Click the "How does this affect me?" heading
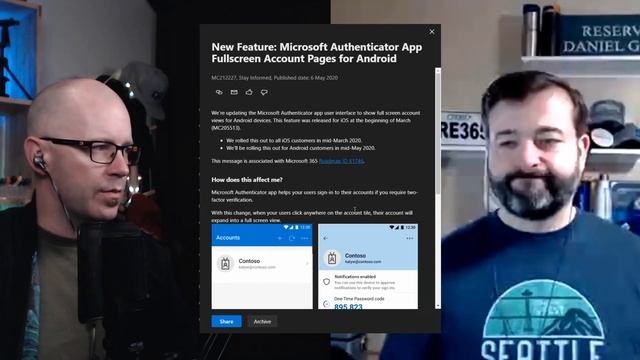This screenshot has height=360, width=640. coord(247,180)
